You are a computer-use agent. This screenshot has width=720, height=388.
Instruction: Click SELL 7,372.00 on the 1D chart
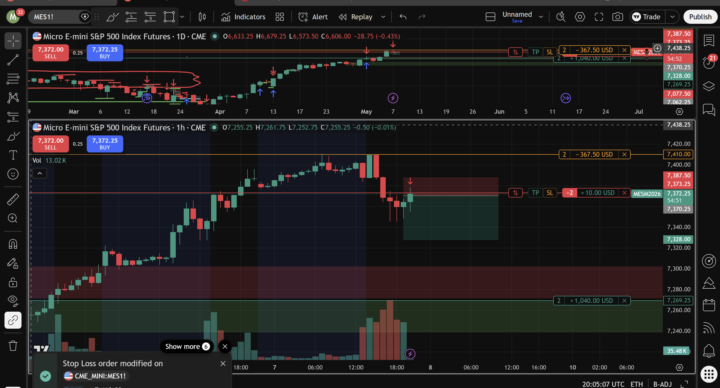click(51, 53)
